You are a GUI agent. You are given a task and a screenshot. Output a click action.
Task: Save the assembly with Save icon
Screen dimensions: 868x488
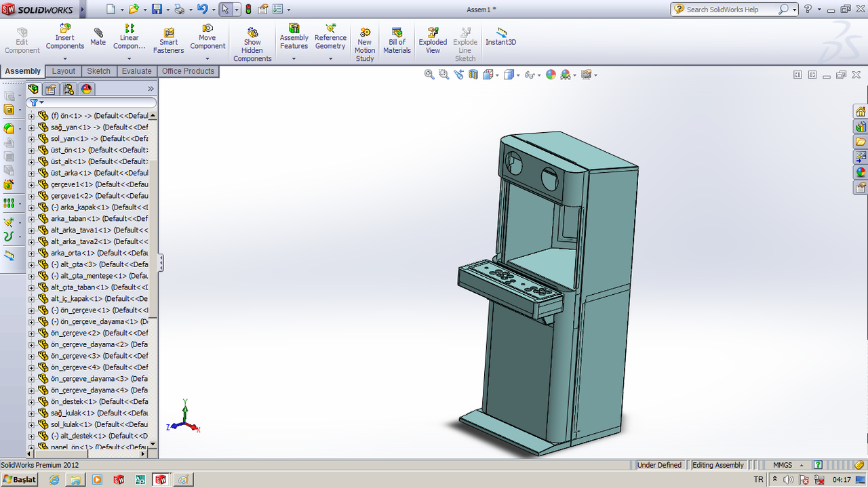click(157, 9)
